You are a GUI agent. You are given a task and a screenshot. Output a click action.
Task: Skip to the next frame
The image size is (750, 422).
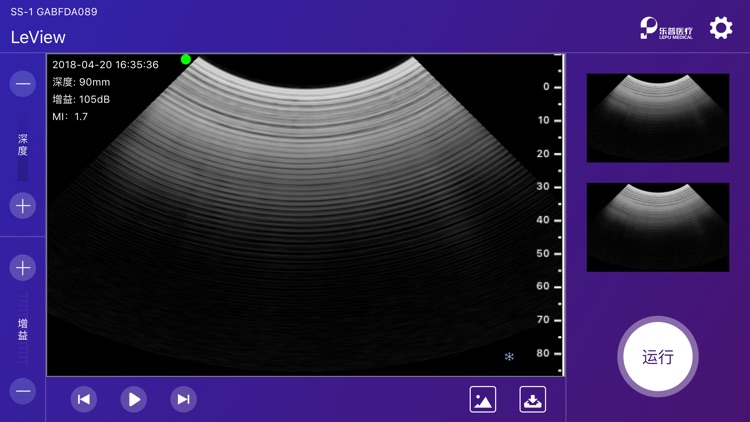coord(183,400)
